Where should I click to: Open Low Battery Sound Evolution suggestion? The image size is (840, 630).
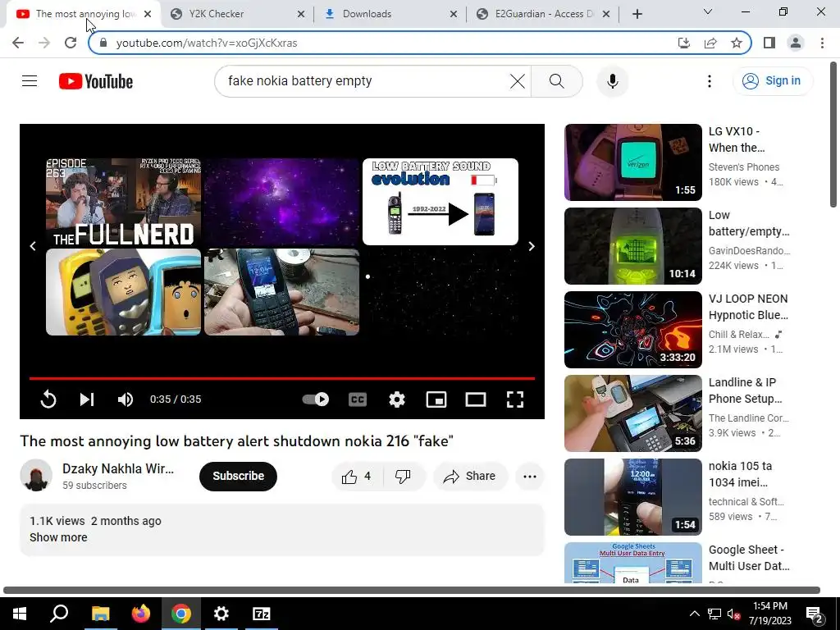[441, 202]
